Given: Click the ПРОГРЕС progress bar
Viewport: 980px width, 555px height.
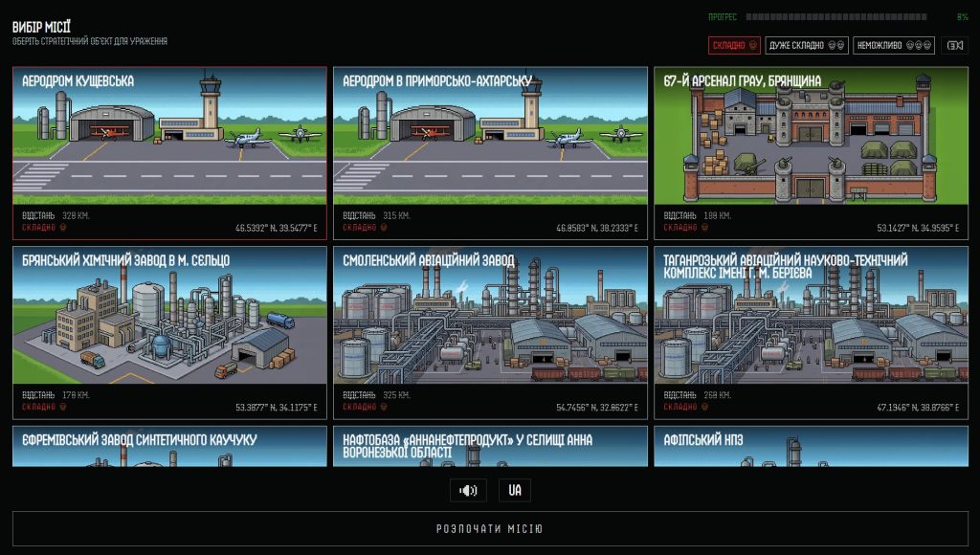Looking at the screenshot, I should [836, 17].
